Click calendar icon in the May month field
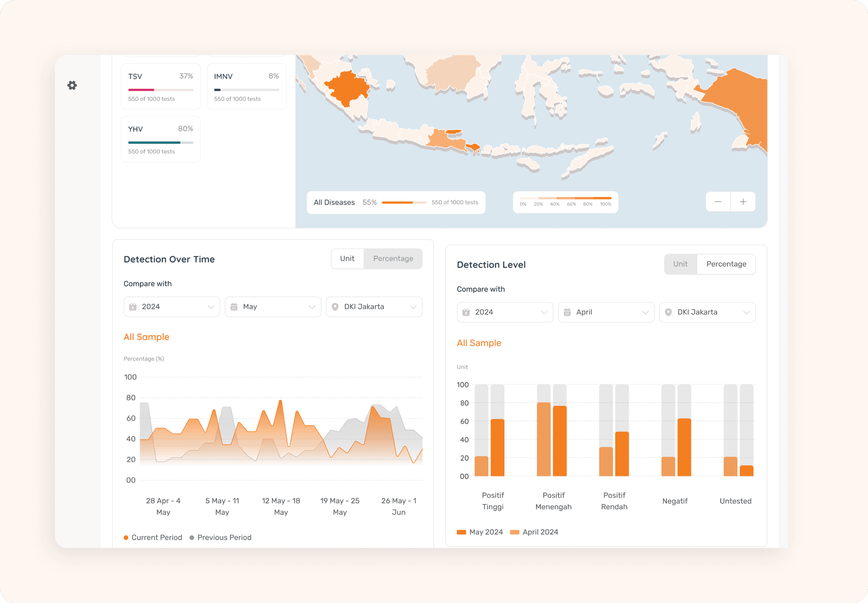This screenshot has height=603, width=868. click(x=234, y=307)
